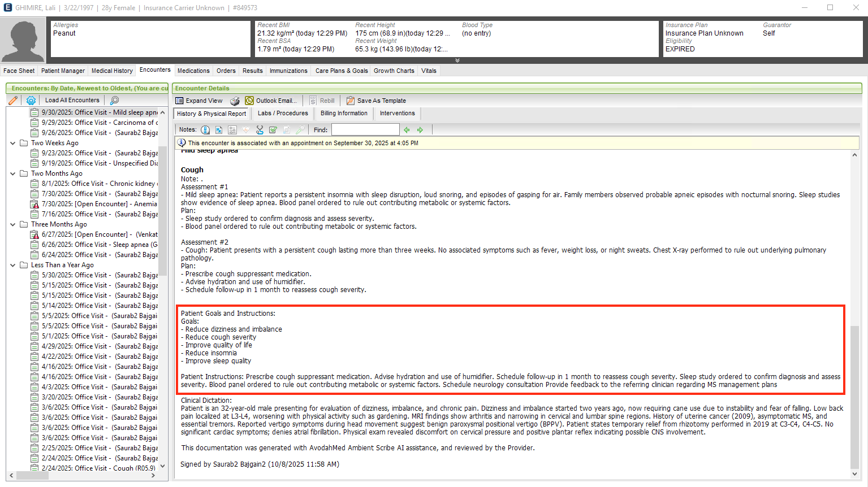Expand the patient header chevron

click(x=457, y=60)
